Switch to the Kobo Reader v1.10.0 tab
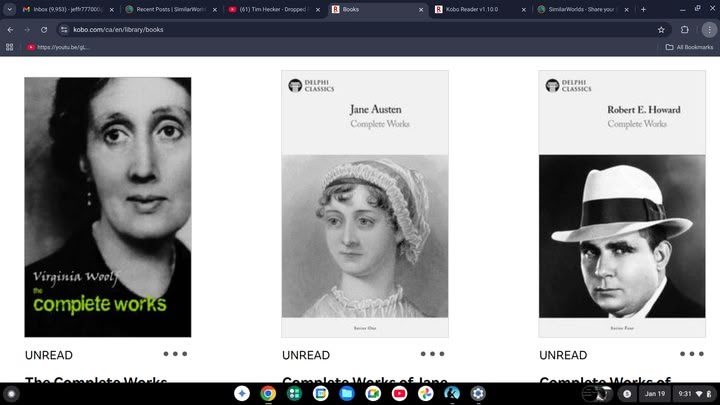The image size is (720, 405). 477,9
